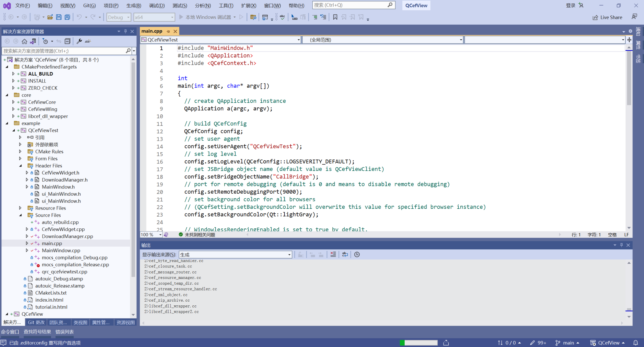The image size is (644, 347).
Task: Switch to the Git 更改 tab
Action: (36, 322)
